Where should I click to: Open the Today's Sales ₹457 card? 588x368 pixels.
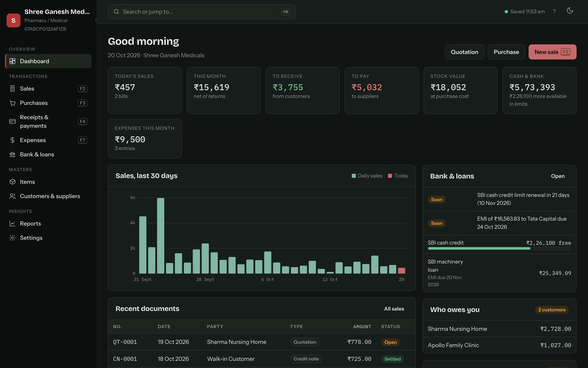pyautogui.click(x=145, y=90)
